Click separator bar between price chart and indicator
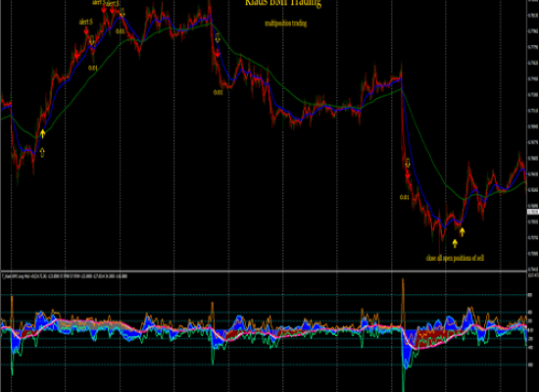The width and height of the screenshot is (539, 392). (264, 271)
